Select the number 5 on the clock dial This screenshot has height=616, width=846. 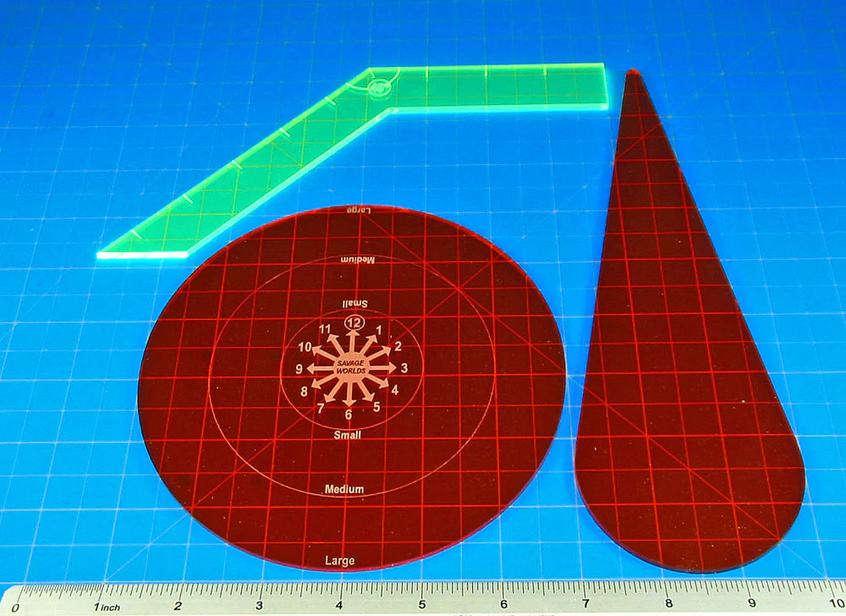tap(376, 406)
